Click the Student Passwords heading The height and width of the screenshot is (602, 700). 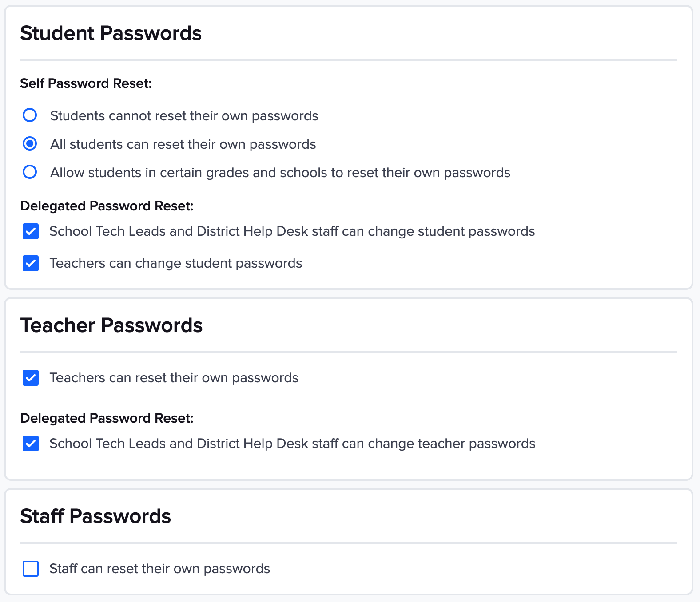point(111,33)
